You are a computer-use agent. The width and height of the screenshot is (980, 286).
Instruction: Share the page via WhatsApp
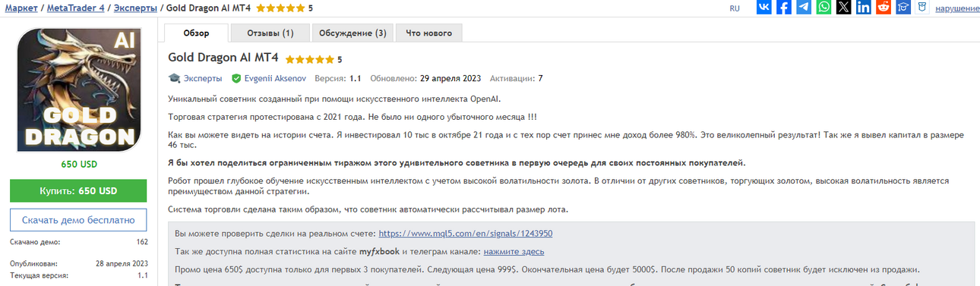(824, 8)
